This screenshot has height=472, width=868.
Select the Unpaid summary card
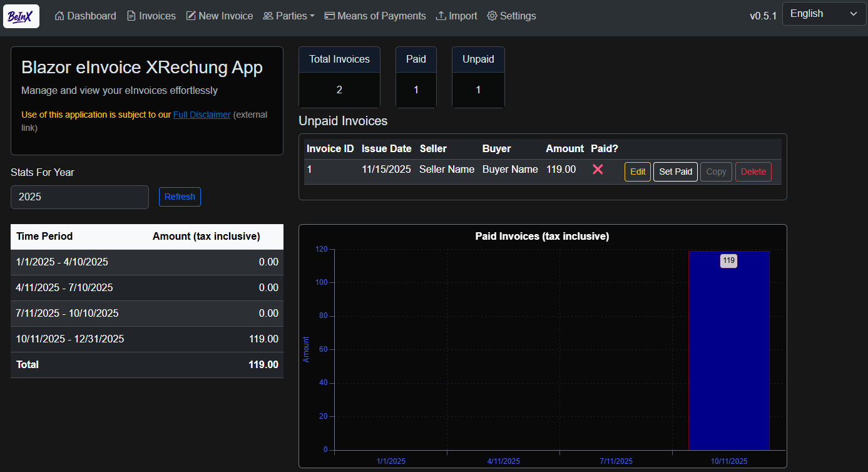click(478, 77)
